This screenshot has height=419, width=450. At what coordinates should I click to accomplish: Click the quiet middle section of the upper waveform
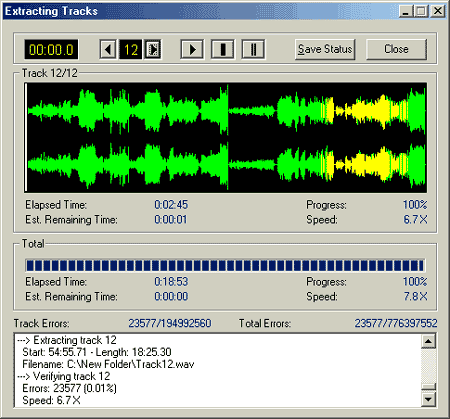click(252, 110)
